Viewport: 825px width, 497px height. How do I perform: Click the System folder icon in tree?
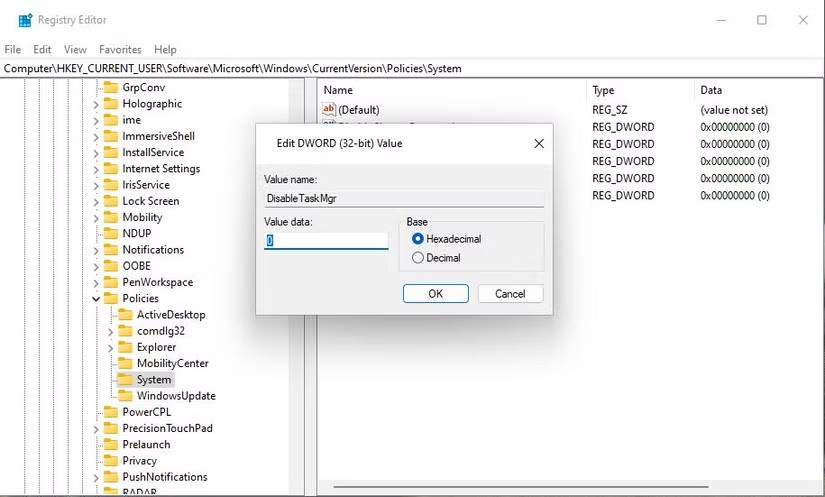(x=125, y=380)
